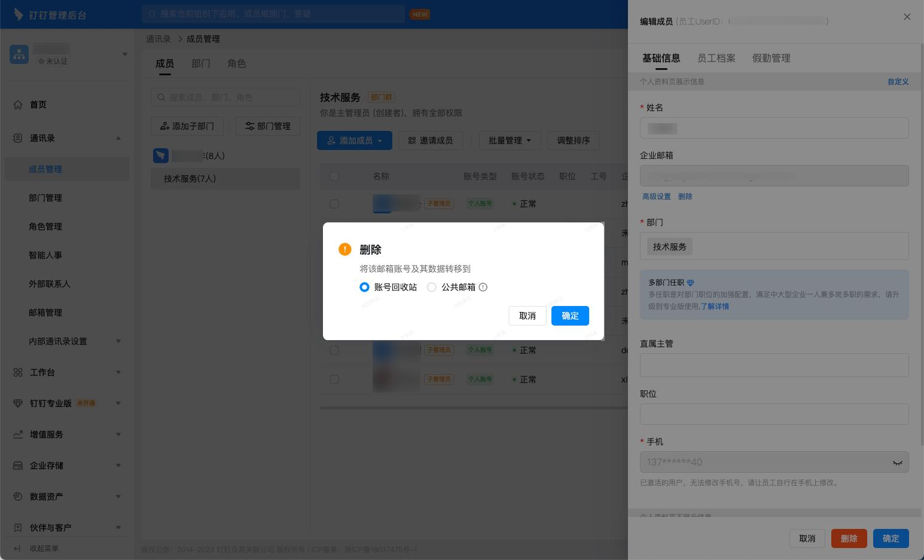The image size is (924, 560).
Task: Close the 编辑成员 panel with X
Action: click(907, 17)
